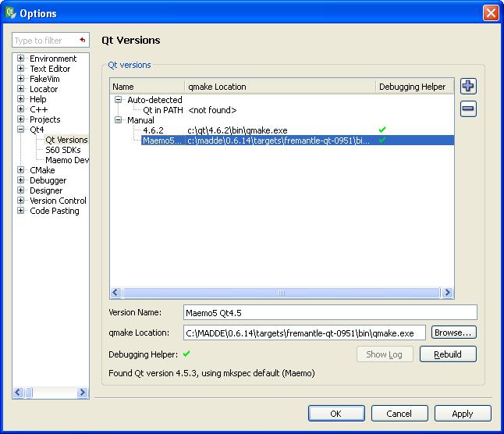The width and height of the screenshot is (504, 434).
Task: Select Qt Versions in sidebar tree
Action: [66, 140]
